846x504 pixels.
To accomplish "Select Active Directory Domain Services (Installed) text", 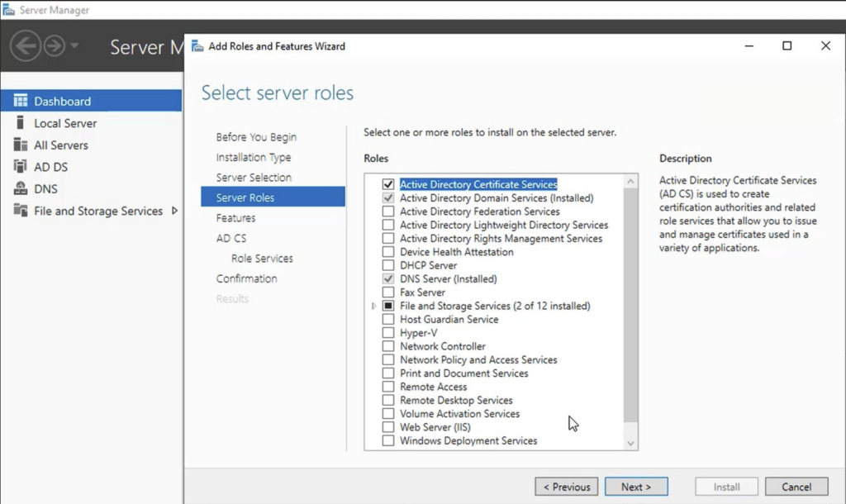I will 497,198.
